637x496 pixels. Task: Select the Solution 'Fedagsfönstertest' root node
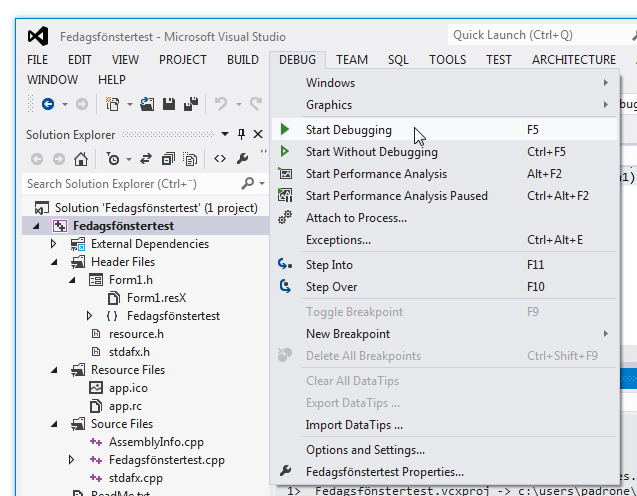156,208
